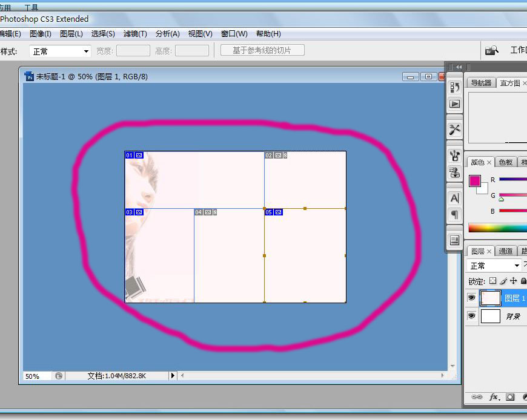Open the 窗口(W) menu

coord(234,33)
